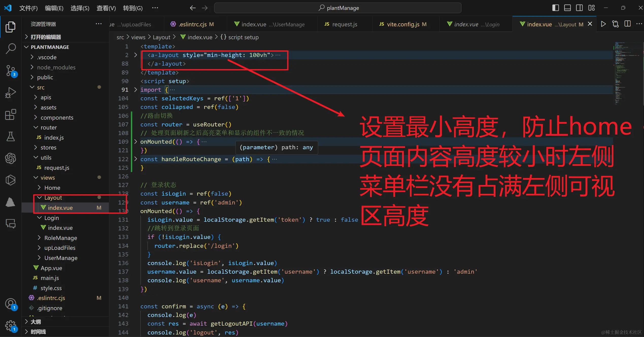Viewport: 644px width, 337px height.
Task: Switch to the request.js tab
Action: [345, 24]
